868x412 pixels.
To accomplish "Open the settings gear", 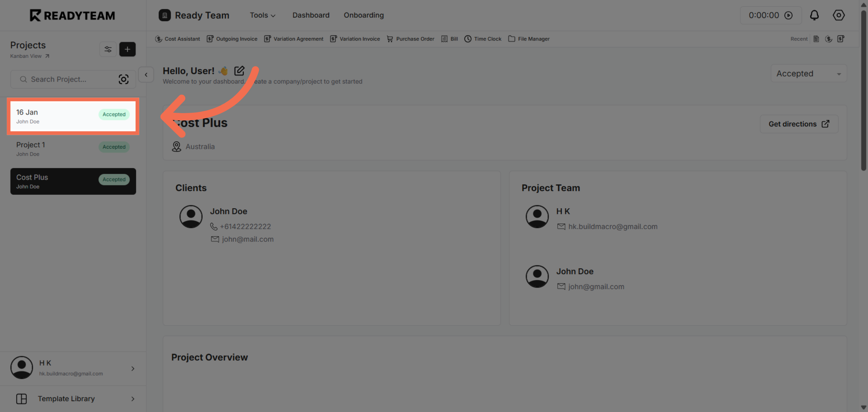I will coord(839,15).
